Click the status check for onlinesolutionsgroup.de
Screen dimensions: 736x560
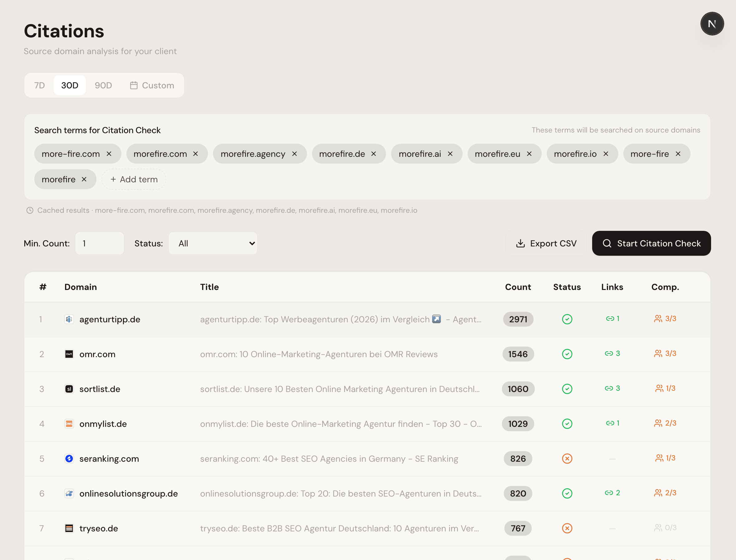pyautogui.click(x=567, y=493)
